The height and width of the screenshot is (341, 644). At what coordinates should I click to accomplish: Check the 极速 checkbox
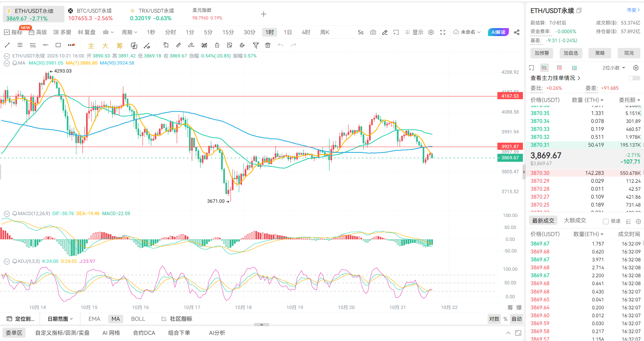606,221
